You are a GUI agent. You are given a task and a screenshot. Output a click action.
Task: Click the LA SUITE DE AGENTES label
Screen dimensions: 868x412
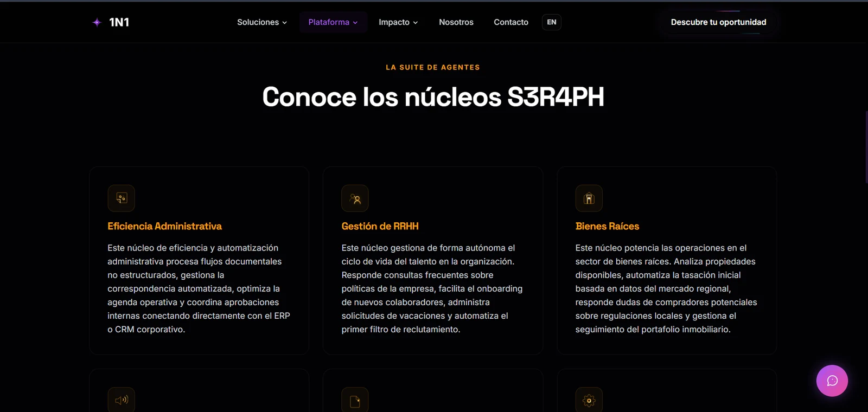click(433, 67)
